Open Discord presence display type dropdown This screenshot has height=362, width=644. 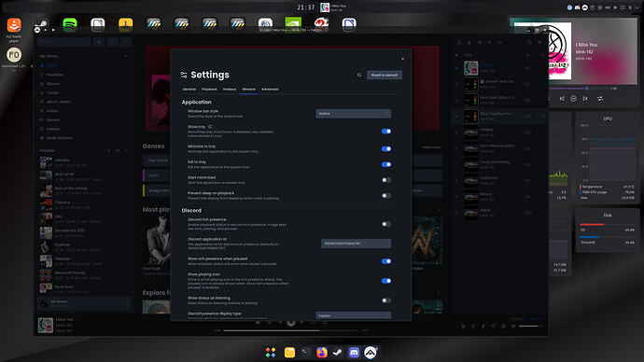tap(353, 315)
